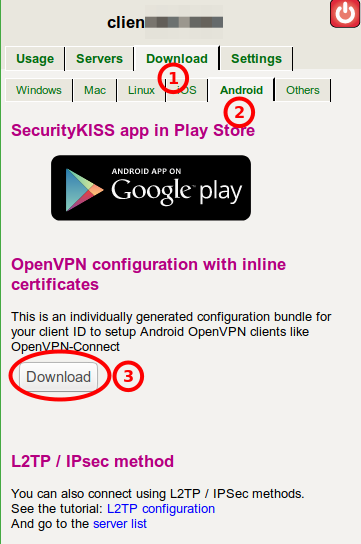Switch to the Usage tab
The image size is (361, 544).
(35, 59)
